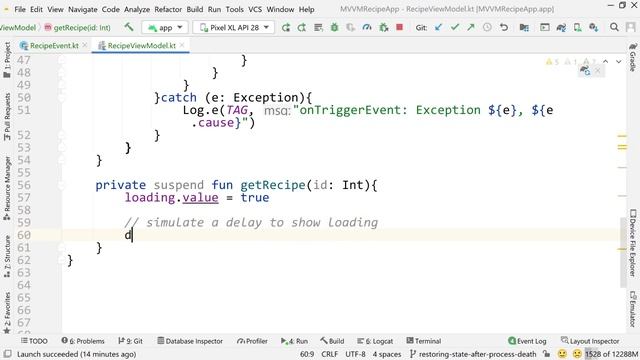
Task: Open the 6: Logcat tool window
Action: [375, 341]
